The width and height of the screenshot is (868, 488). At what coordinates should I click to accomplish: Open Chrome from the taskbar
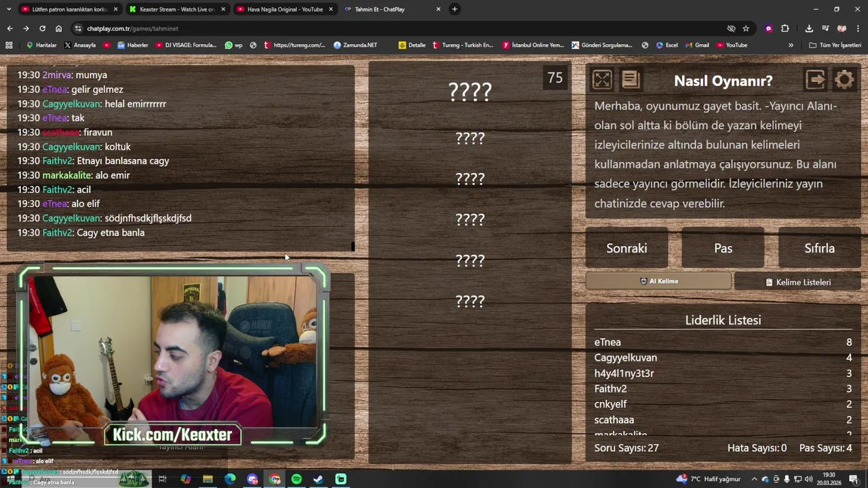(275, 479)
